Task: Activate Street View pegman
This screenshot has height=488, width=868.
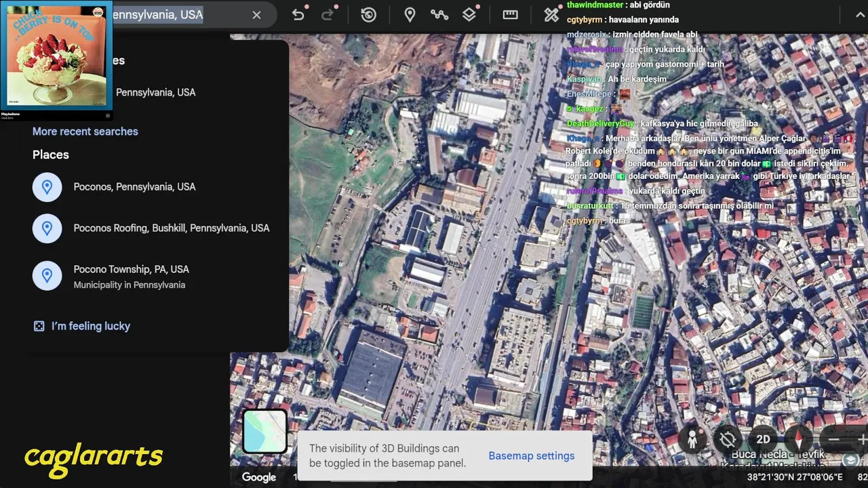Action: click(692, 439)
